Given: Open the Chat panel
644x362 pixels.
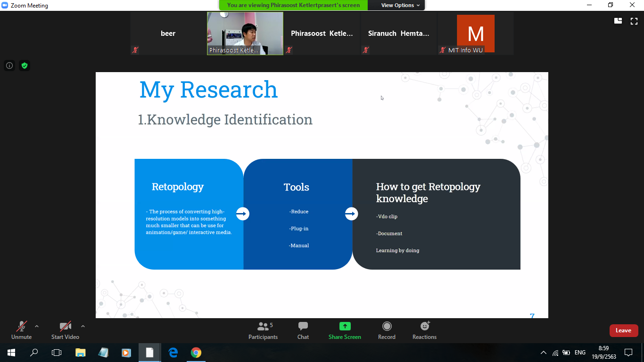Looking at the screenshot, I should (303, 330).
